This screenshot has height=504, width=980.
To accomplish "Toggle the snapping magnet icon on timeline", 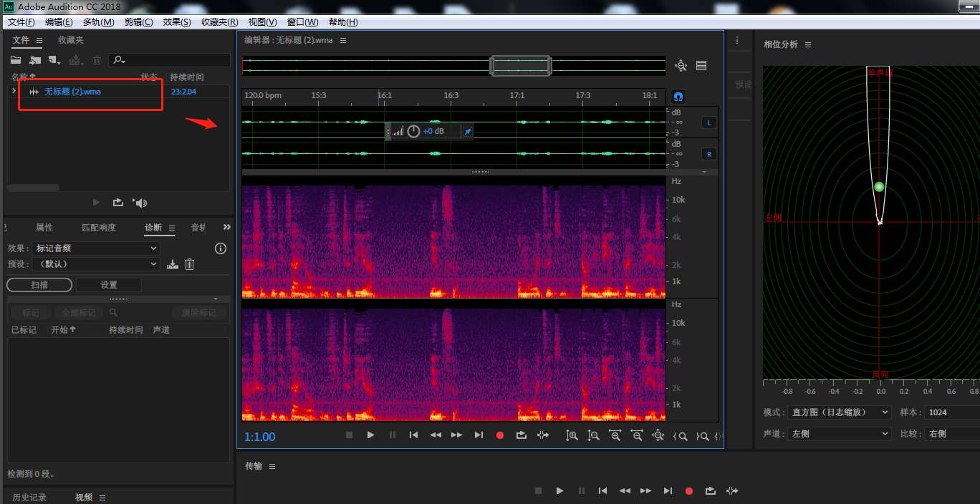I will pos(678,96).
